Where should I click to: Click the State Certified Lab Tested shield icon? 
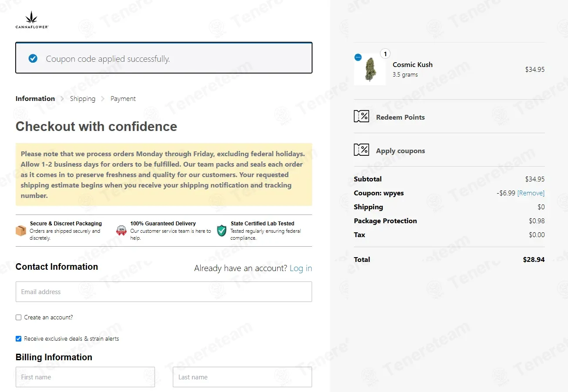(222, 231)
